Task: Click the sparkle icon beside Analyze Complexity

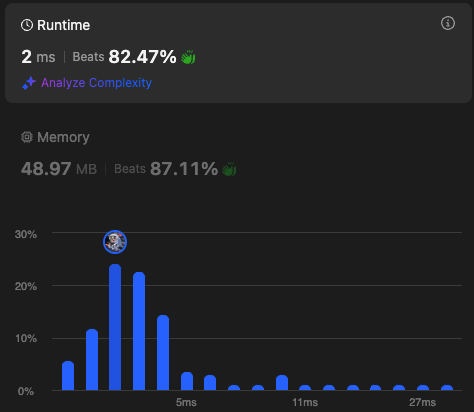Action: tap(29, 83)
